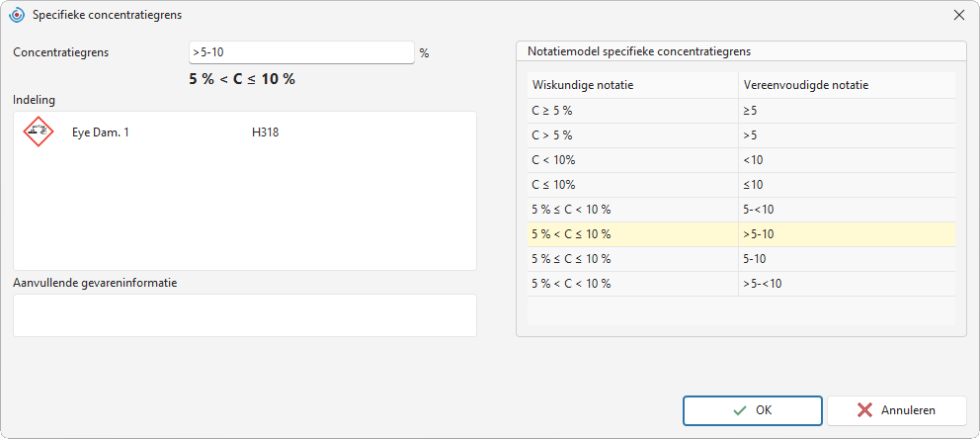This screenshot has height=439, width=980.
Task: Select the '5 % ≤ C < 10 %' row
Action: click(x=741, y=210)
